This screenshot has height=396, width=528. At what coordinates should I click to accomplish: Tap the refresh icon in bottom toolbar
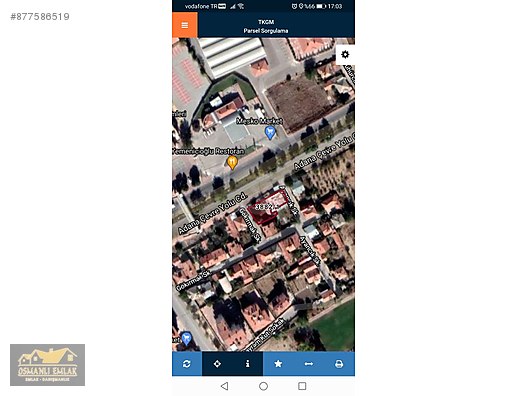point(187,364)
